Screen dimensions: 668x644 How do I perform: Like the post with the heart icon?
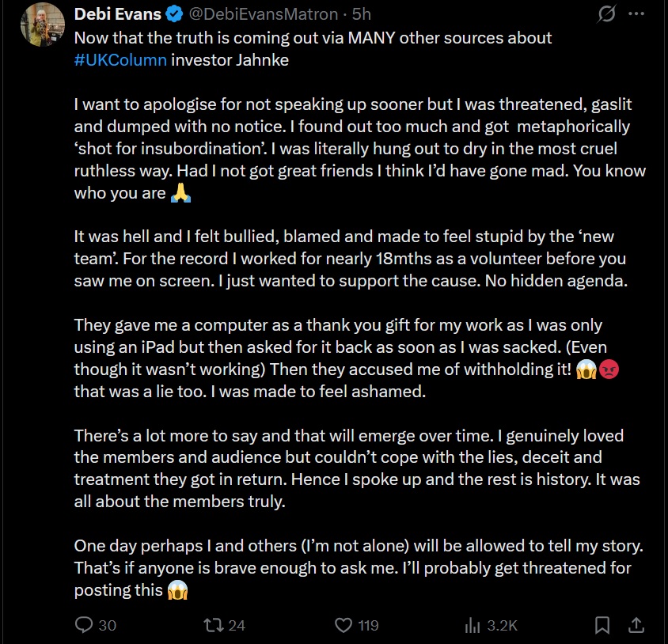click(x=343, y=625)
